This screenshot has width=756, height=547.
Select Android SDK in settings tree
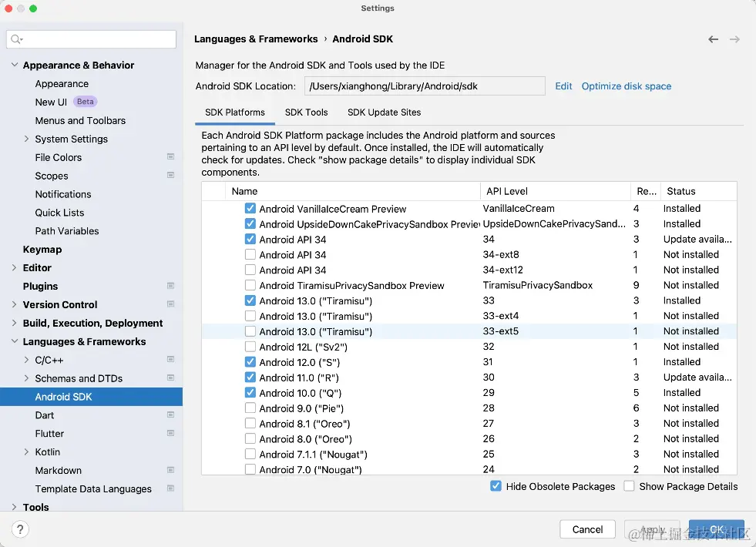click(91, 397)
